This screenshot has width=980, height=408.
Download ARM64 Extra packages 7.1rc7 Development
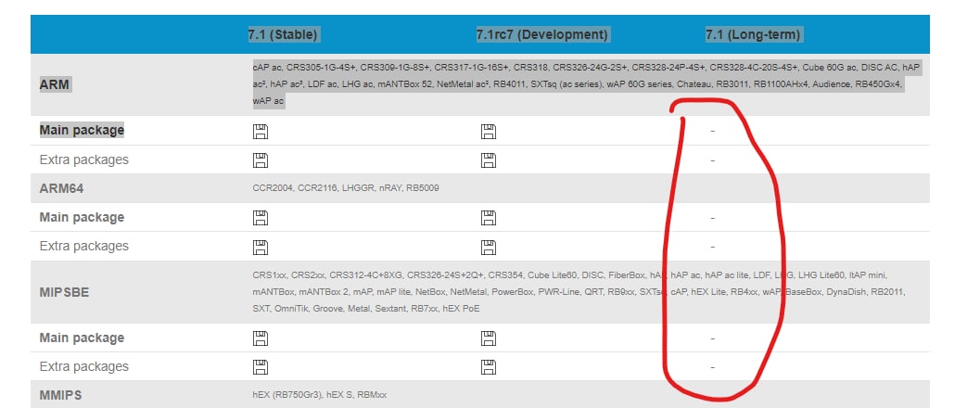488,247
